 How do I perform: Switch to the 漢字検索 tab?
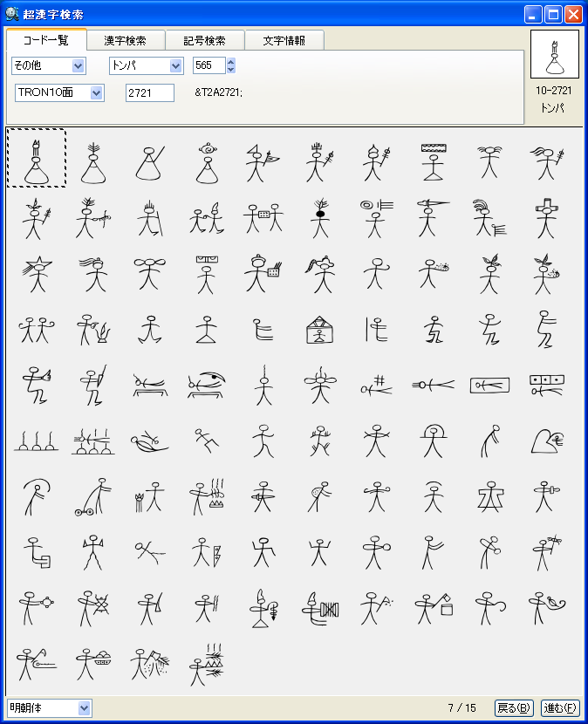(x=126, y=40)
